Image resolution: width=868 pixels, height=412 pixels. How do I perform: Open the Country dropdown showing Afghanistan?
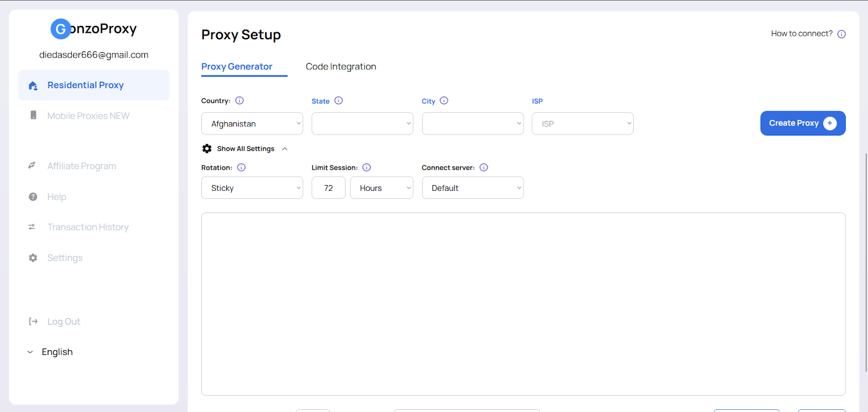[252, 124]
